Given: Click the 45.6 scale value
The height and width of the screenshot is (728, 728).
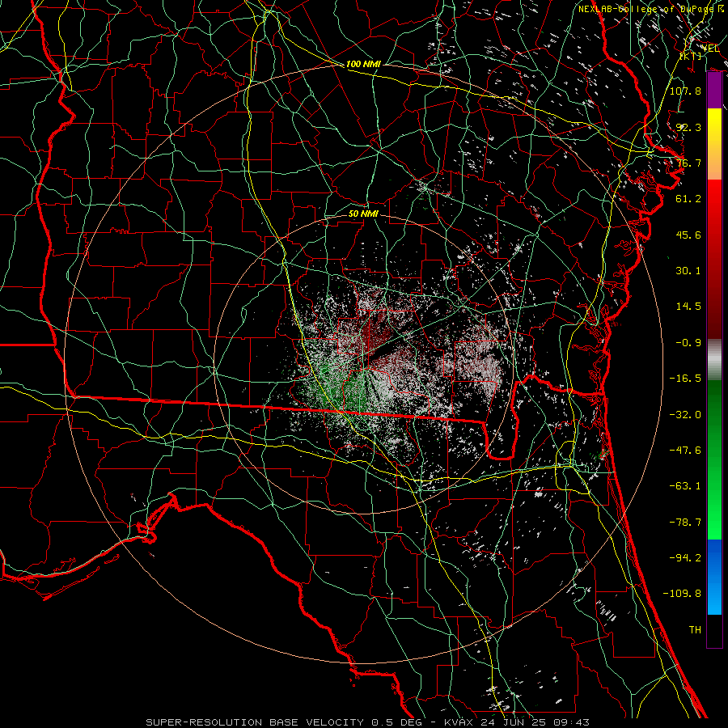Looking at the screenshot, I should click(688, 235).
